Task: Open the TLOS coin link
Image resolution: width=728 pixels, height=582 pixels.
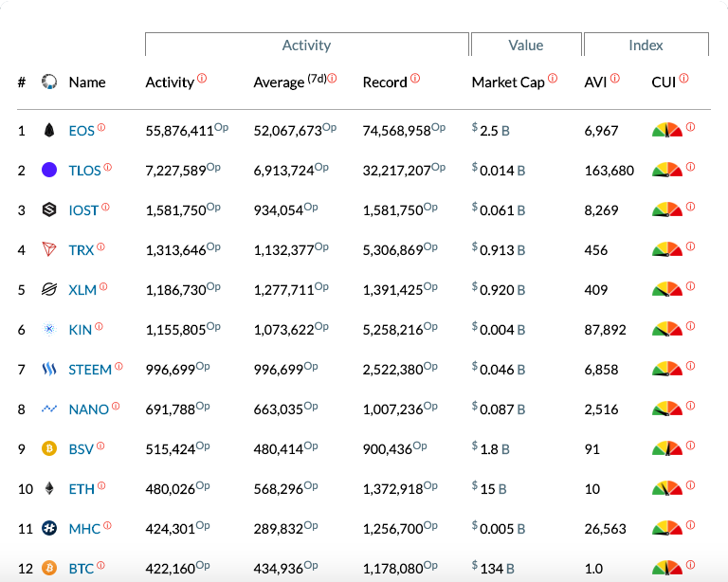Action: click(84, 171)
